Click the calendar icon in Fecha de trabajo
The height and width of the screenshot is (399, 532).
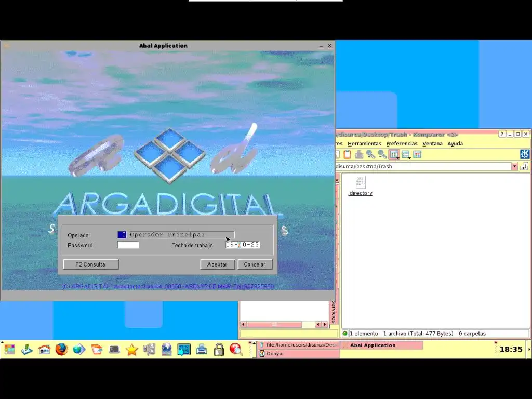[239, 245]
